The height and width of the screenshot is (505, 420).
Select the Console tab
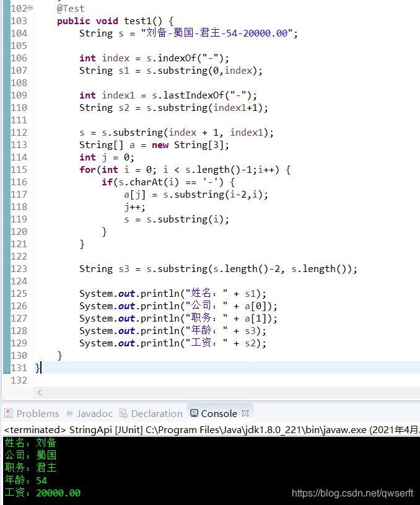[x=219, y=413]
